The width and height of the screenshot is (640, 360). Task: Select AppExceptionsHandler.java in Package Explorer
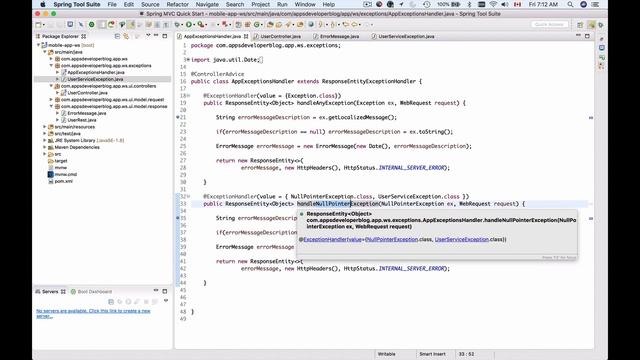[x=96, y=72]
